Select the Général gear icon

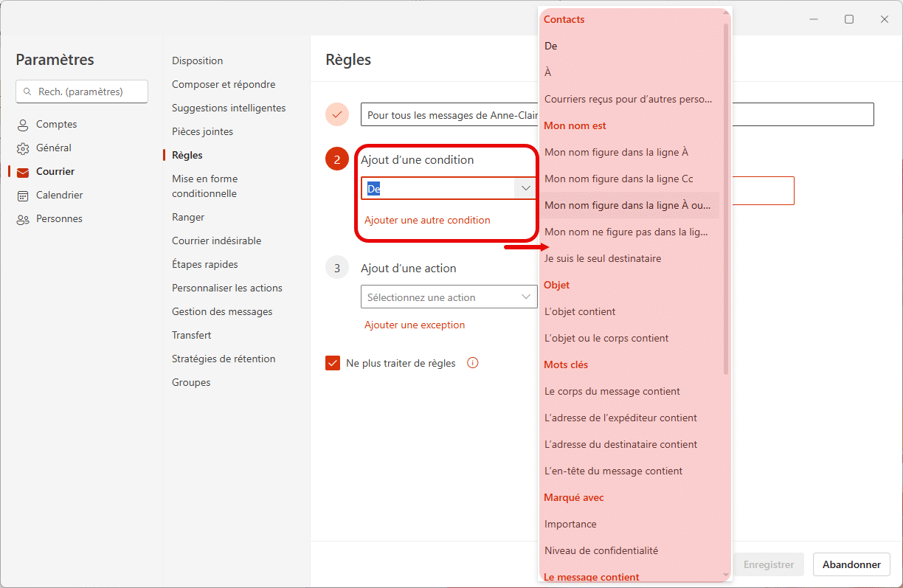tap(23, 148)
